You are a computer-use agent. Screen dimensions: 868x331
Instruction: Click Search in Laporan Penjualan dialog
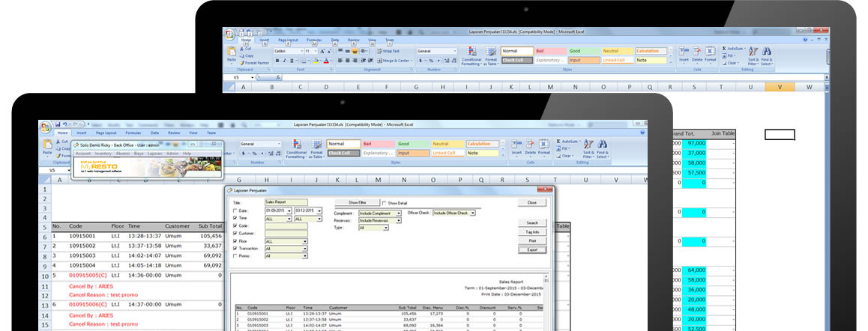[x=532, y=222]
